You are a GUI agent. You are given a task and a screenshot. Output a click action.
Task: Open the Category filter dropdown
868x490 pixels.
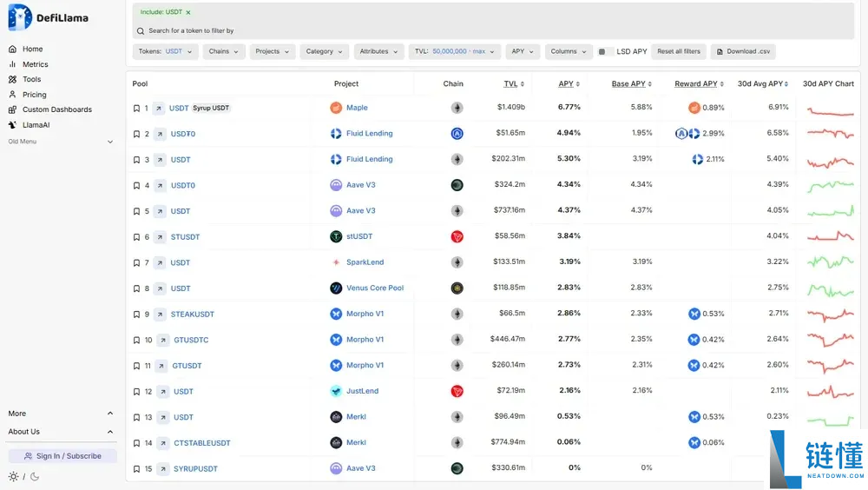coord(325,51)
